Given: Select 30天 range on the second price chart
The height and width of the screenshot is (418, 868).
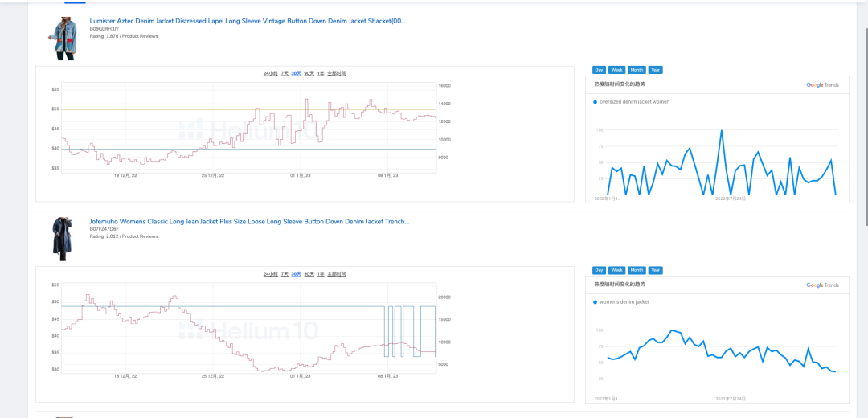Looking at the screenshot, I should [296, 274].
